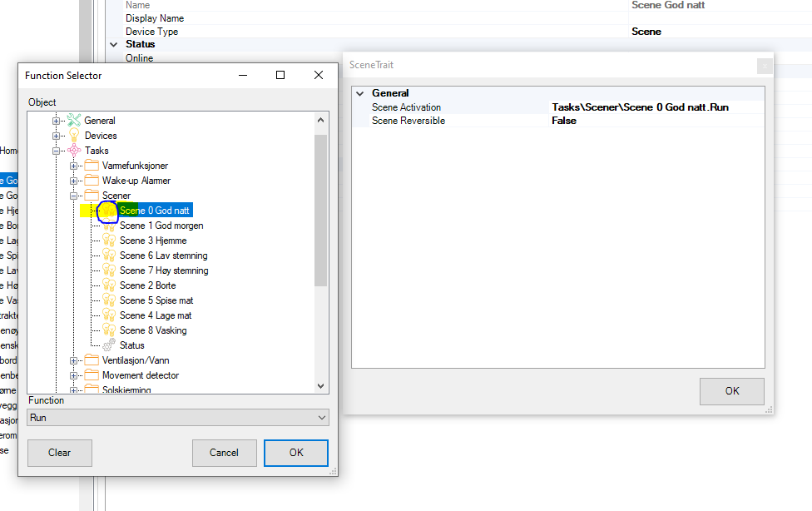Click the Movement detector folder icon
Image resolution: width=812 pixels, height=511 pixels.
tap(92, 375)
